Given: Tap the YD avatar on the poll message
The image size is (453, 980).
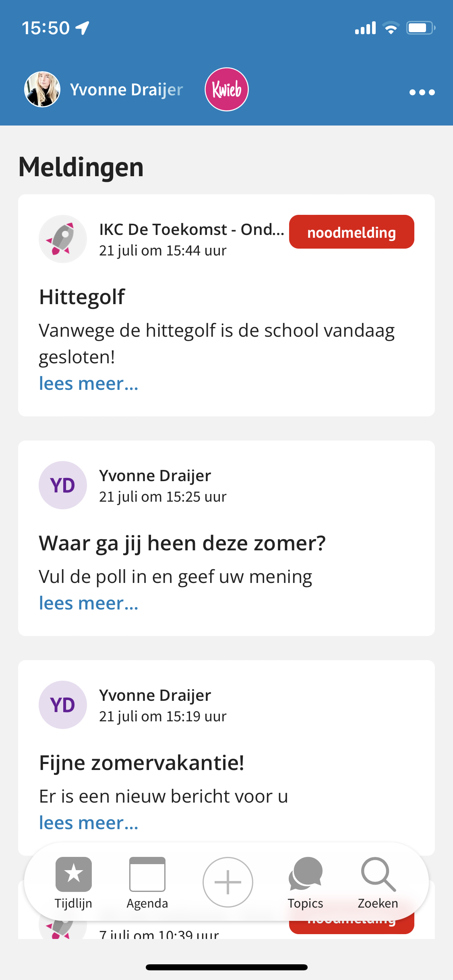Looking at the screenshot, I should (x=63, y=485).
